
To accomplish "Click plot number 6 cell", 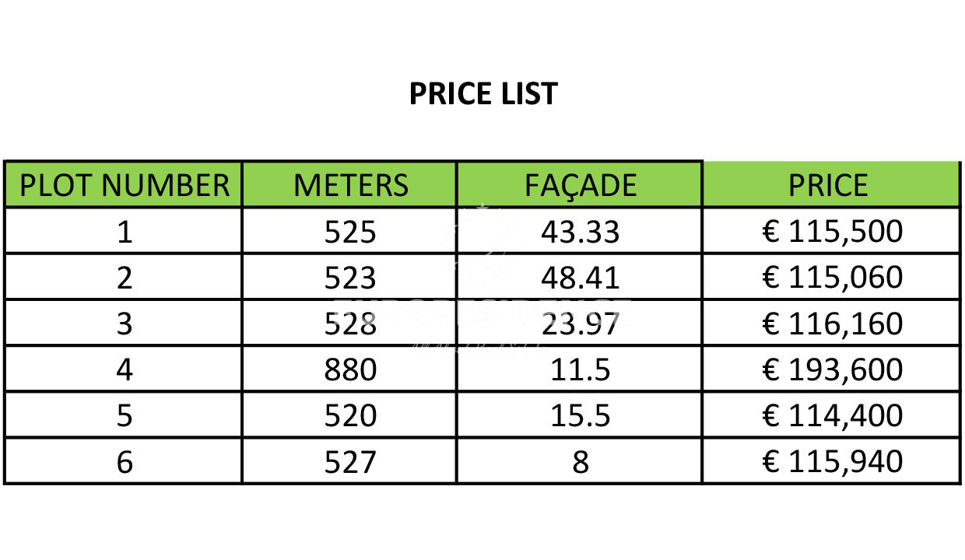I will point(125,460).
